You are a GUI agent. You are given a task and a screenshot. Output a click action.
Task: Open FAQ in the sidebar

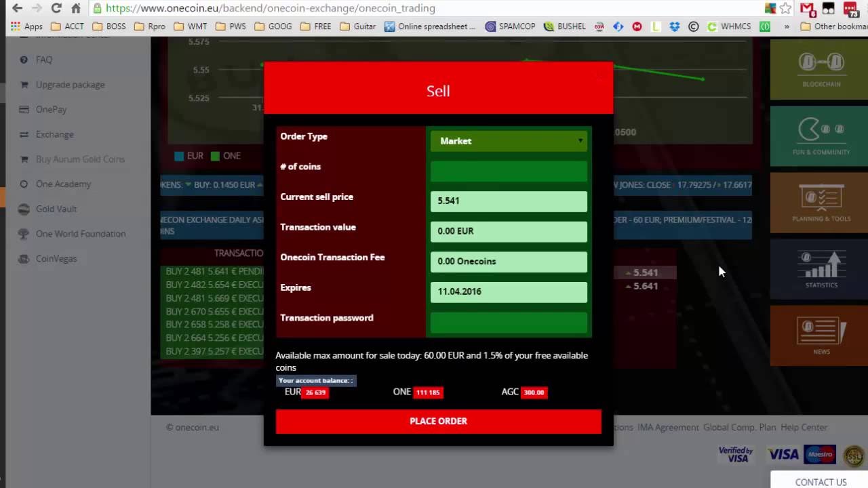(x=44, y=60)
